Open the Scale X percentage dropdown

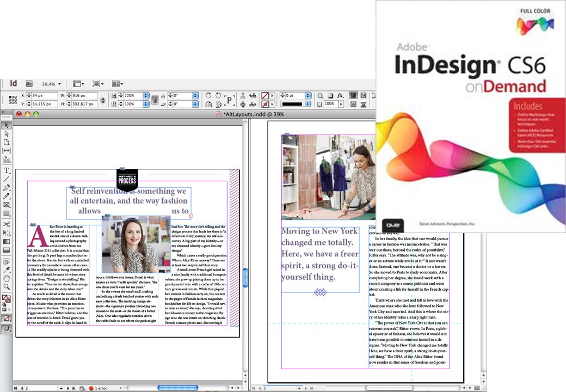click(146, 96)
